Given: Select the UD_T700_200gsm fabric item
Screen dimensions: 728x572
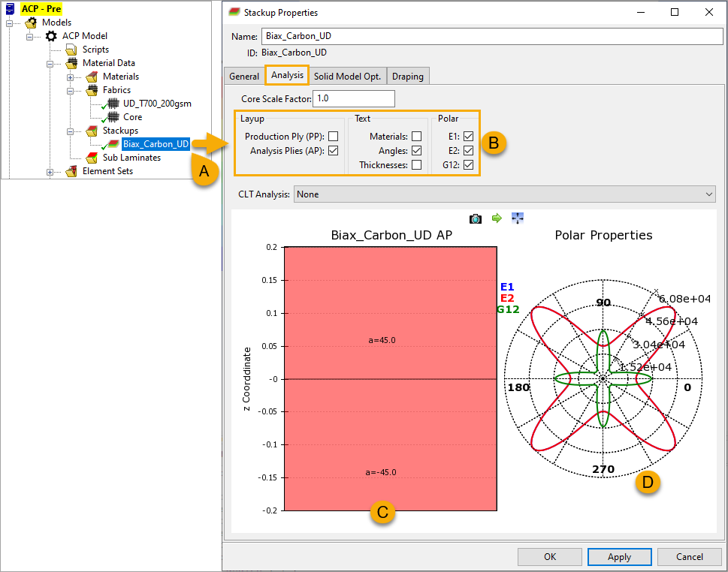Looking at the screenshot, I should (x=156, y=104).
